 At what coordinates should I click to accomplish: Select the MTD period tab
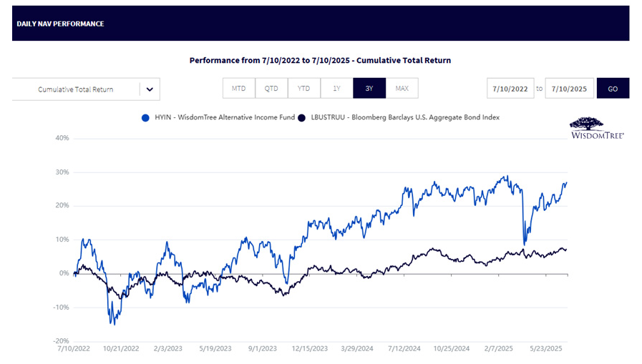click(x=239, y=89)
